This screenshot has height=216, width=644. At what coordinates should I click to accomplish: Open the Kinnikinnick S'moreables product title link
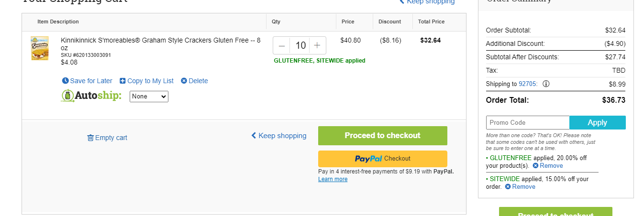(x=161, y=44)
